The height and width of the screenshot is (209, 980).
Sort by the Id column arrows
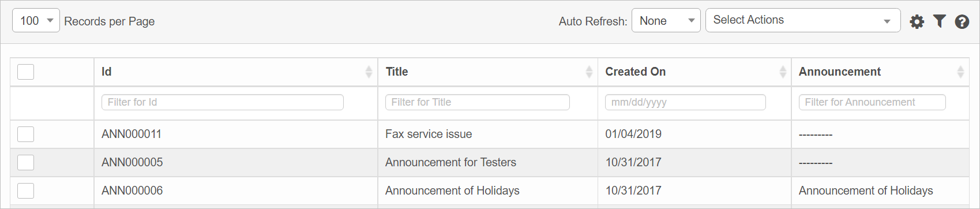[x=369, y=72]
